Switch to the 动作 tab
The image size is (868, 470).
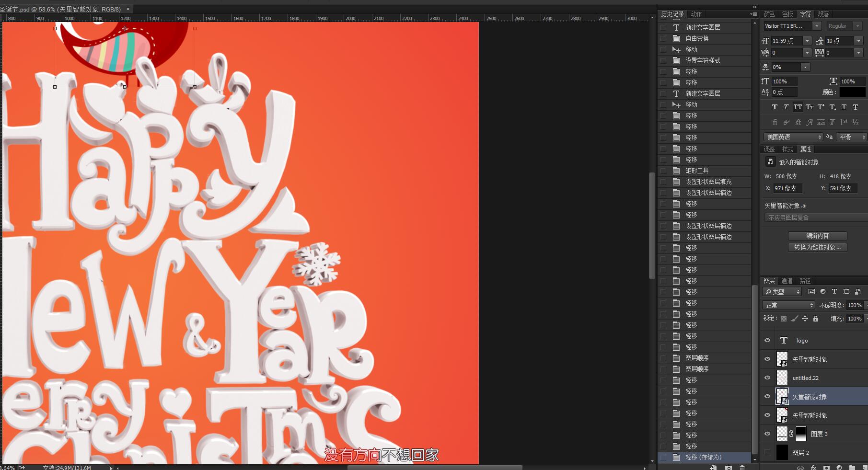[x=696, y=14]
